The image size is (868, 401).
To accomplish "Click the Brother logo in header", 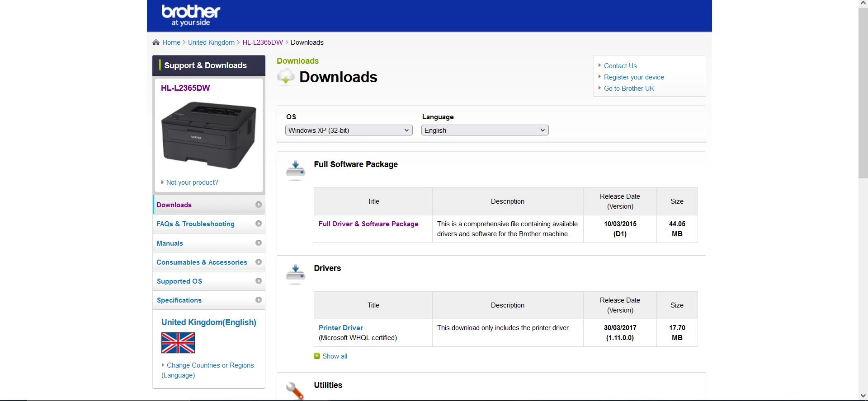I will (x=191, y=15).
